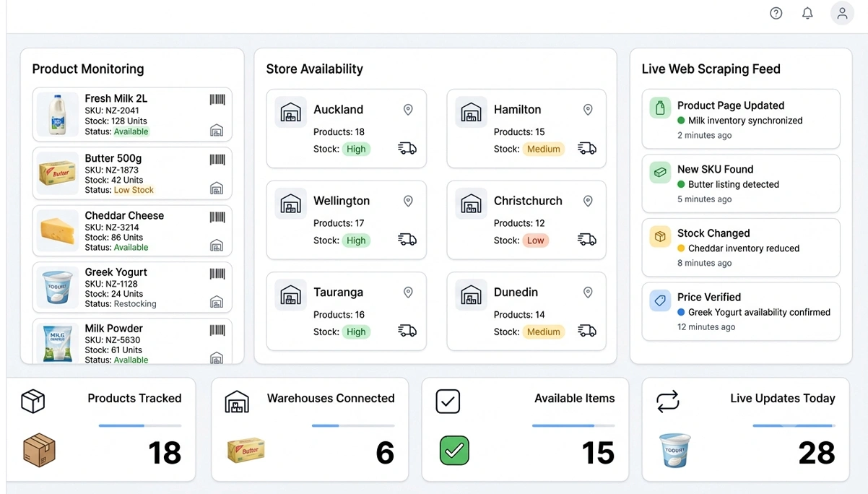Click the Cheddar Cheese product thumbnail
This screenshot has width=868, height=494.
(x=57, y=230)
